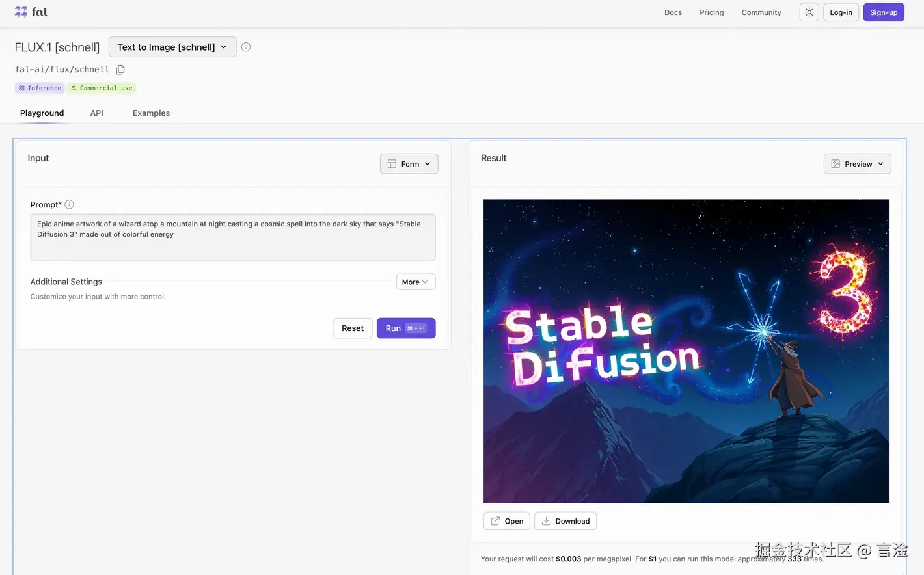Click the generated Stable Diffusion image
This screenshot has height=575, width=924.
click(x=686, y=351)
